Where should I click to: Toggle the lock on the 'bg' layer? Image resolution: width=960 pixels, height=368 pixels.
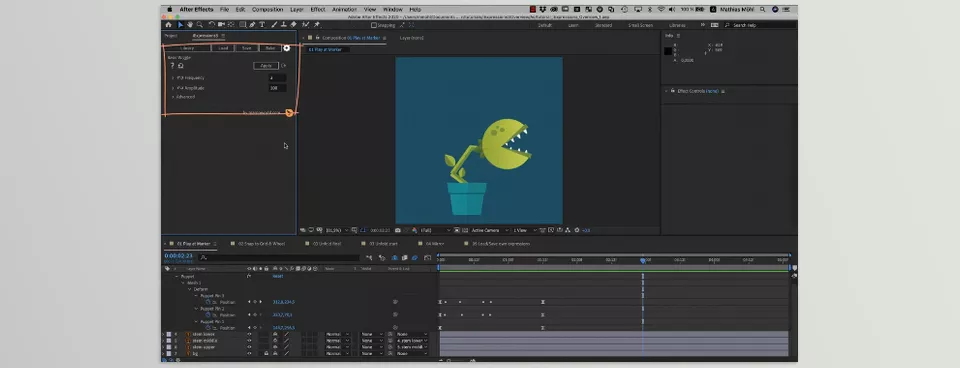266,353
